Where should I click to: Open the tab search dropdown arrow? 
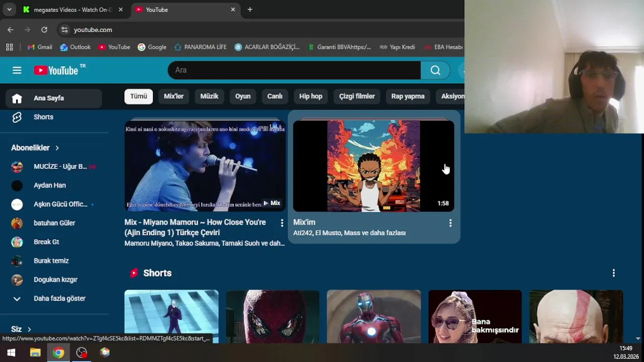click(x=9, y=10)
